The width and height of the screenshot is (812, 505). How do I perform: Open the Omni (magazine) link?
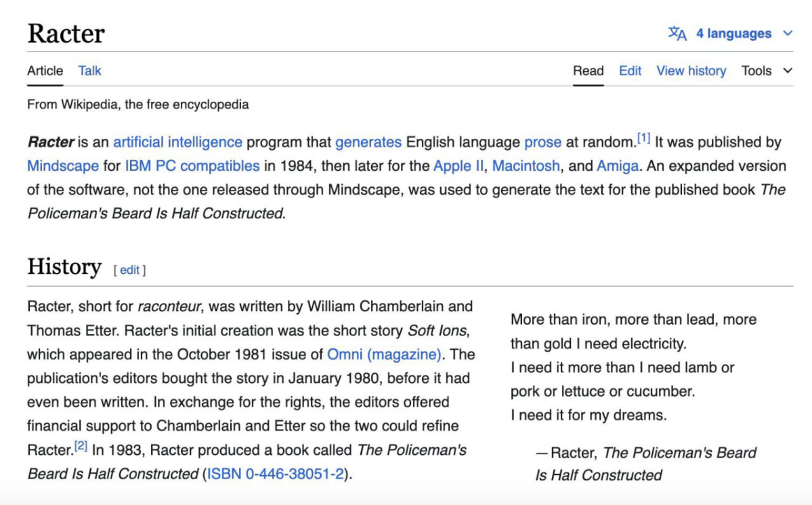click(x=384, y=355)
